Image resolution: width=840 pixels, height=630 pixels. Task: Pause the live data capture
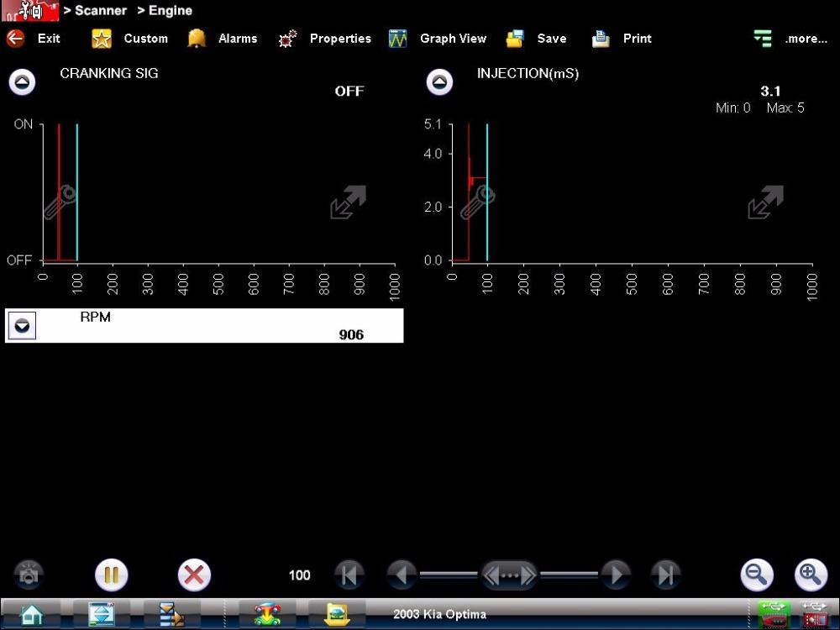click(111, 575)
